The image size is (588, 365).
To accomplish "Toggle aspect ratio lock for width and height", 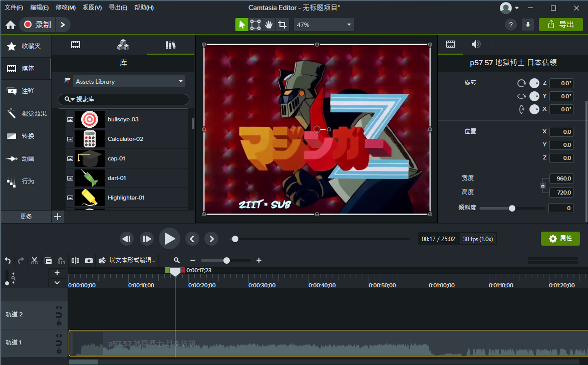I will click(542, 186).
